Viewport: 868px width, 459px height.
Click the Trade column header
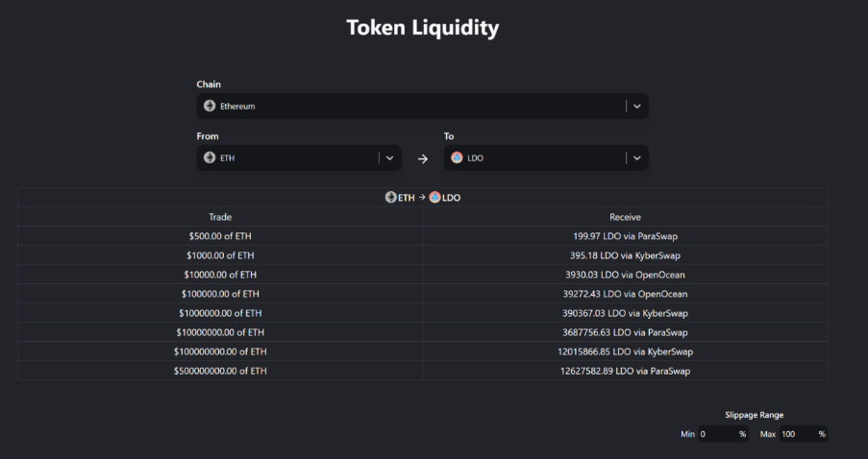pos(220,217)
